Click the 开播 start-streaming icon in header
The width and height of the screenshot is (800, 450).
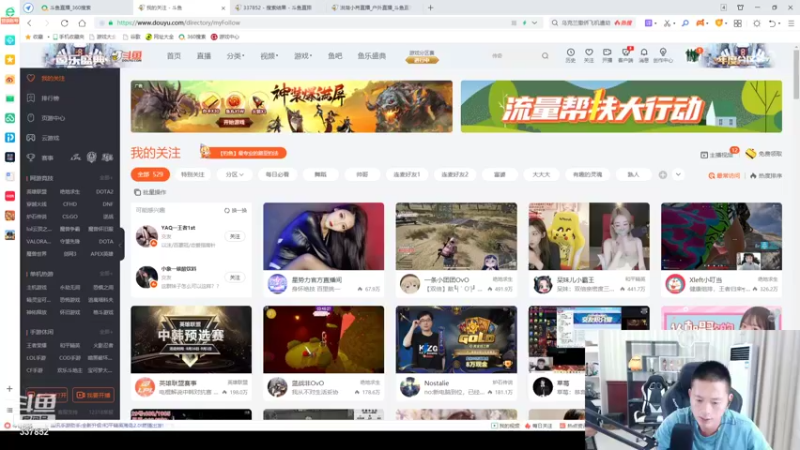[x=607, y=55]
